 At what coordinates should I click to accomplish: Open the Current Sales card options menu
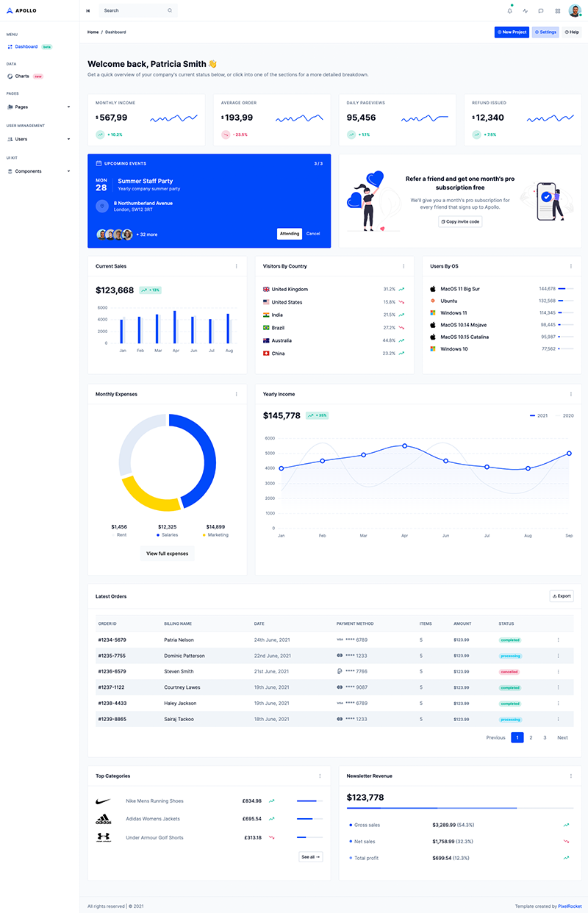pos(236,266)
